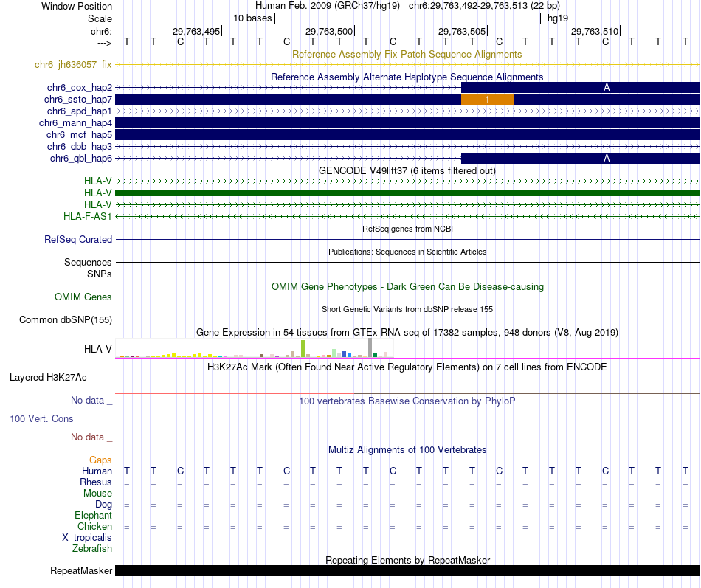
Task: Click the chr6_jh636057_fix track label
Action: coord(73,64)
